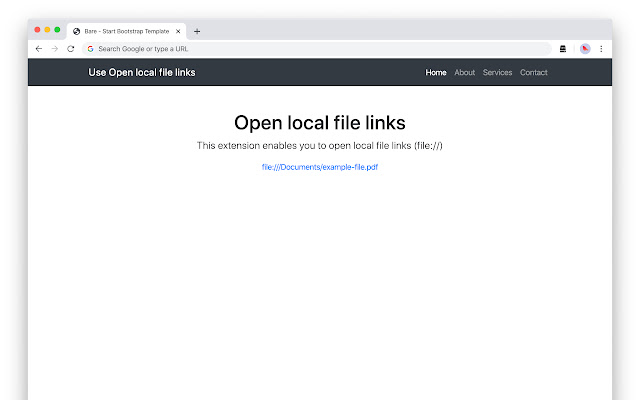
Task: Click the green maximize window button
Action: [x=57, y=30]
